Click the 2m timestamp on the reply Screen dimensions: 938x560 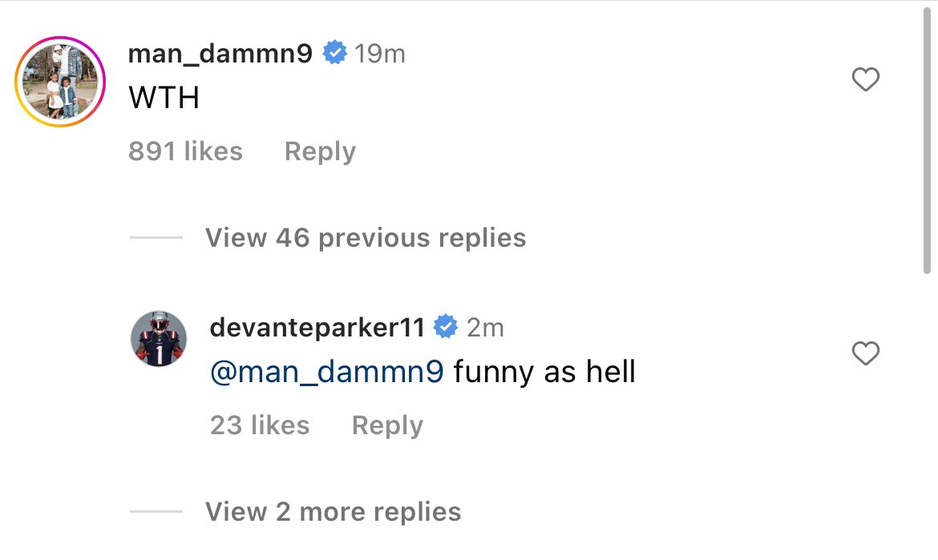(x=485, y=327)
